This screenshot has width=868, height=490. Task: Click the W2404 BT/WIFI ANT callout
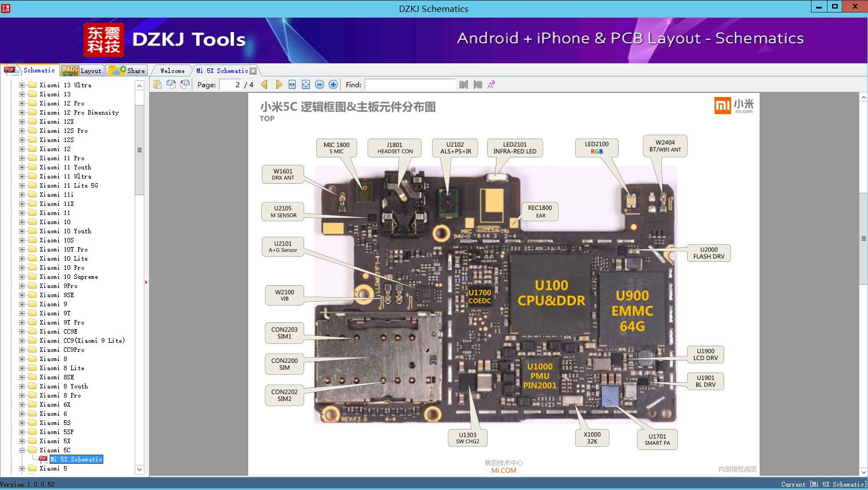(x=665, y=145)
